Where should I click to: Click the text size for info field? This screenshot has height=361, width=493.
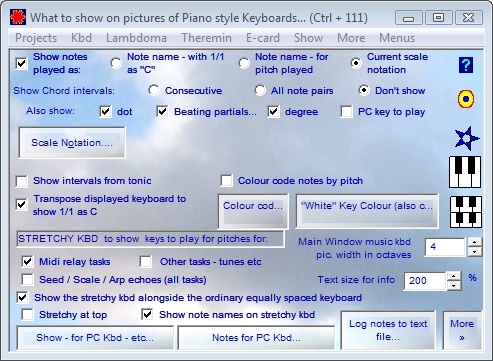point(425,281)
